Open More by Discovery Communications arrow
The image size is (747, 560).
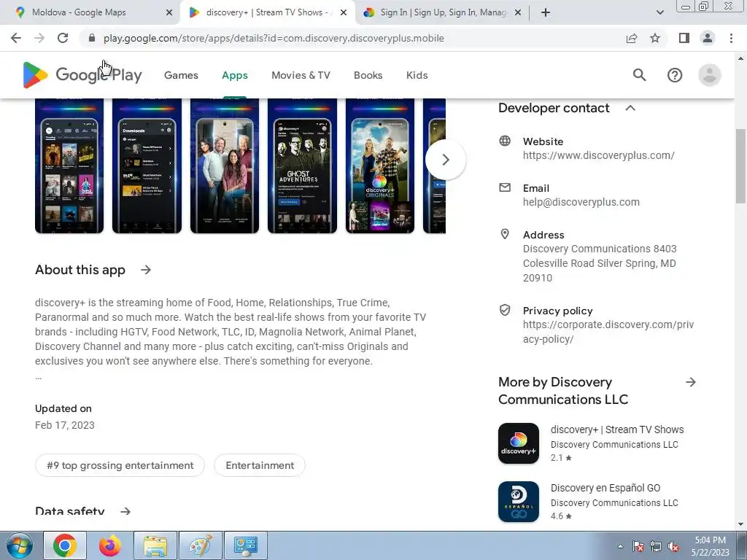691,382
